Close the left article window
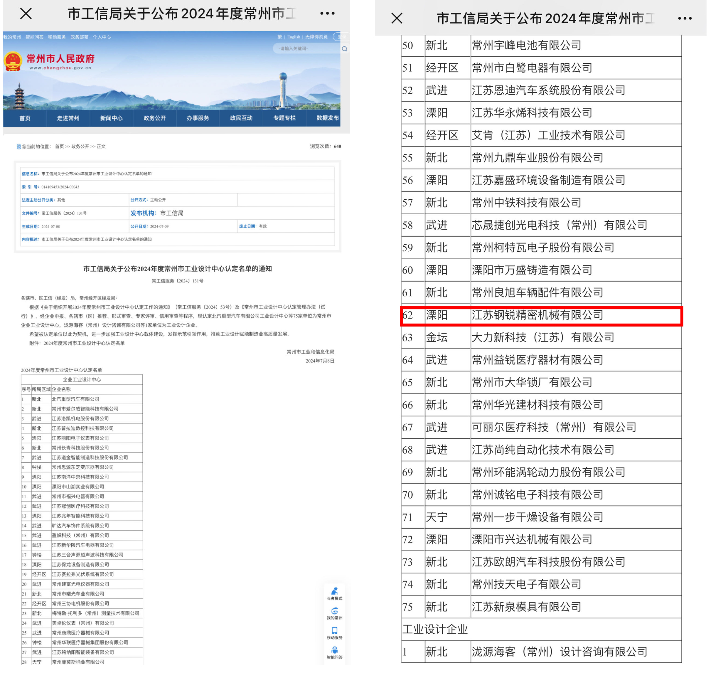This screenshot has width=728, height=700. (26, 14)
